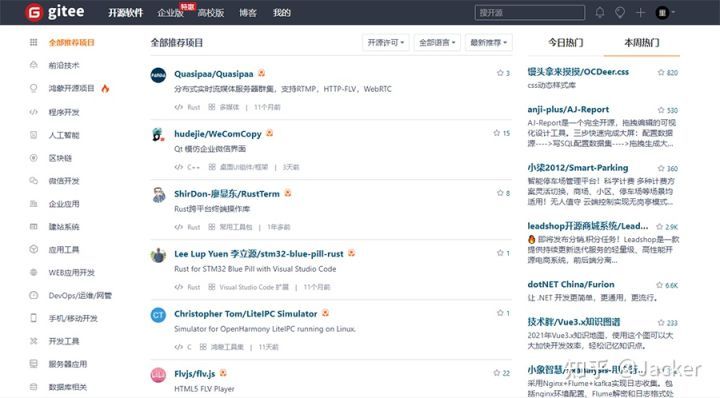Switch to the 今日热门 tab

pos(566,43)
